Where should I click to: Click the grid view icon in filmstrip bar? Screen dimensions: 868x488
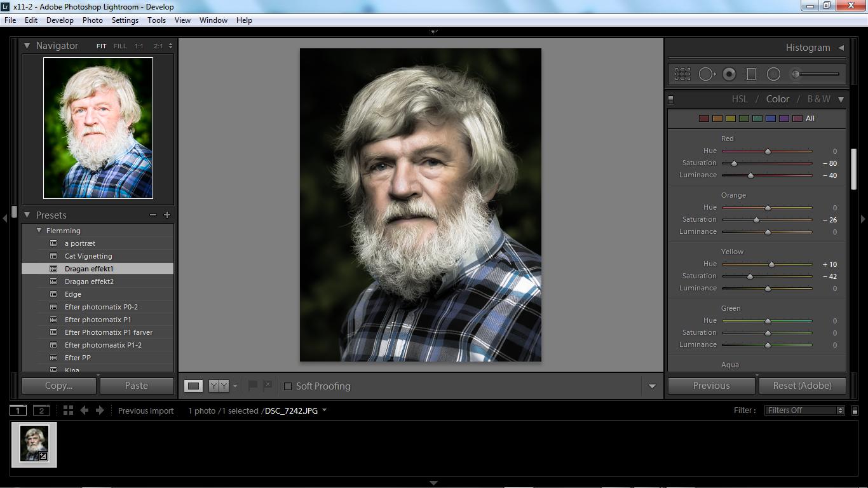tap(68, 410)
